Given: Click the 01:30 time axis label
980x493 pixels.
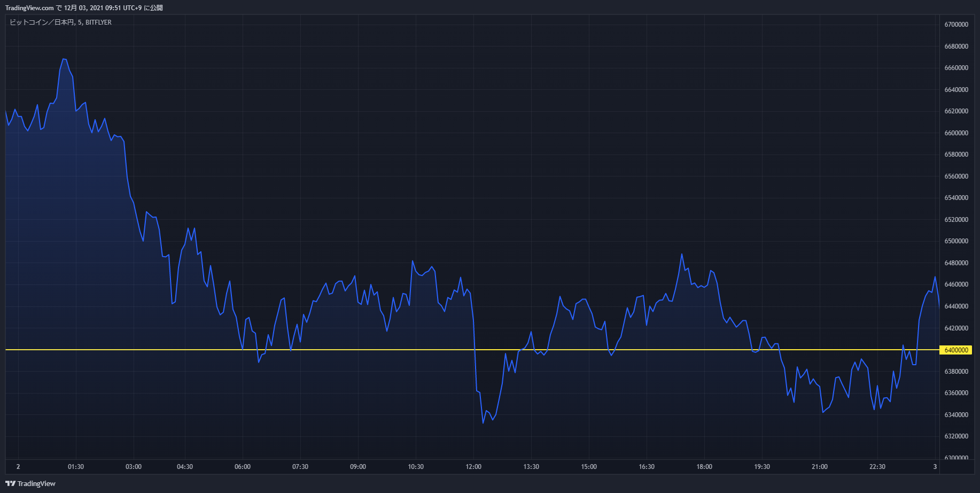Looking at the screenshot, I should point(76,467).
